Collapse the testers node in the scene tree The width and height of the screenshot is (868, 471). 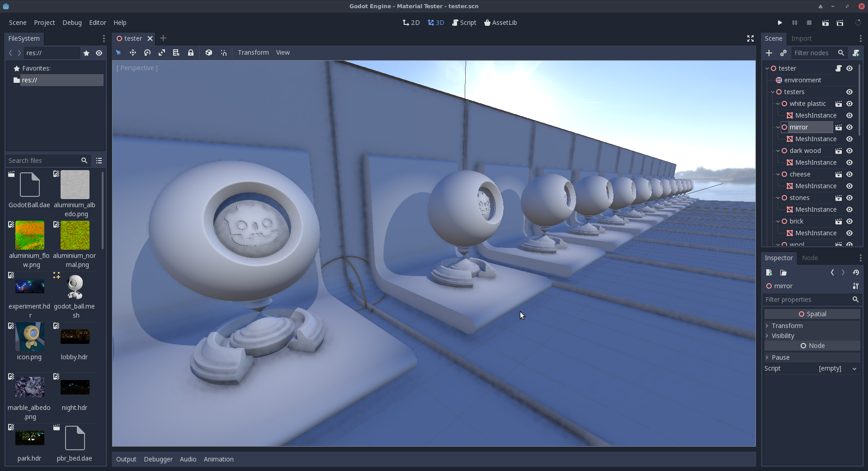coord(773,91)
